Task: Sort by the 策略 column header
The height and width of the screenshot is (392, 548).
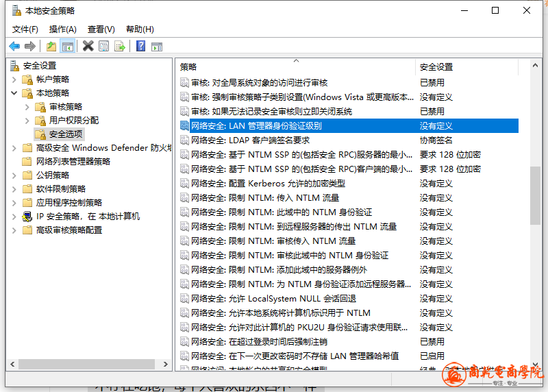Action: point(296,66)
